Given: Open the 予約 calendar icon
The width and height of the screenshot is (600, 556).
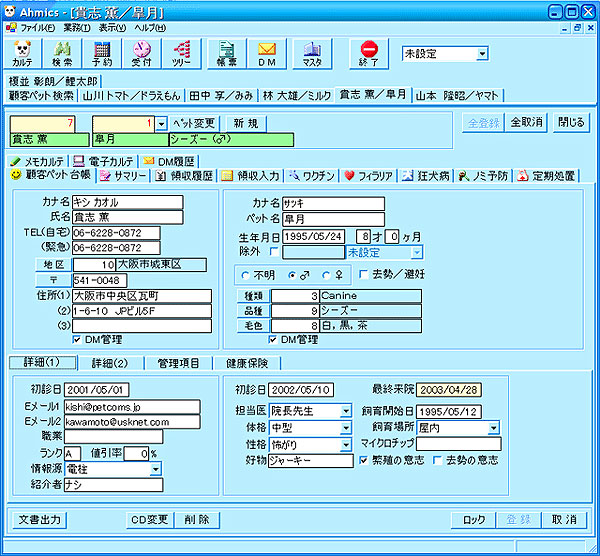Looking at the screenshot, I should 102,52.
